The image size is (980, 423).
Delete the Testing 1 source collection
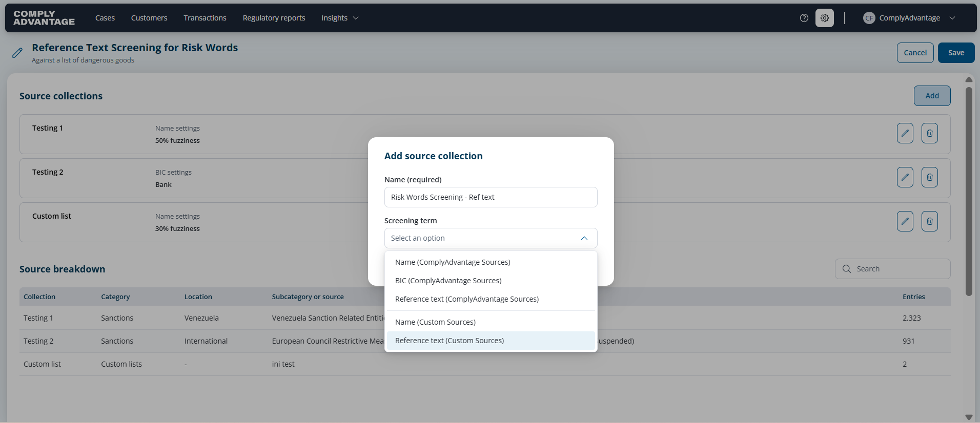coord(930,133)
